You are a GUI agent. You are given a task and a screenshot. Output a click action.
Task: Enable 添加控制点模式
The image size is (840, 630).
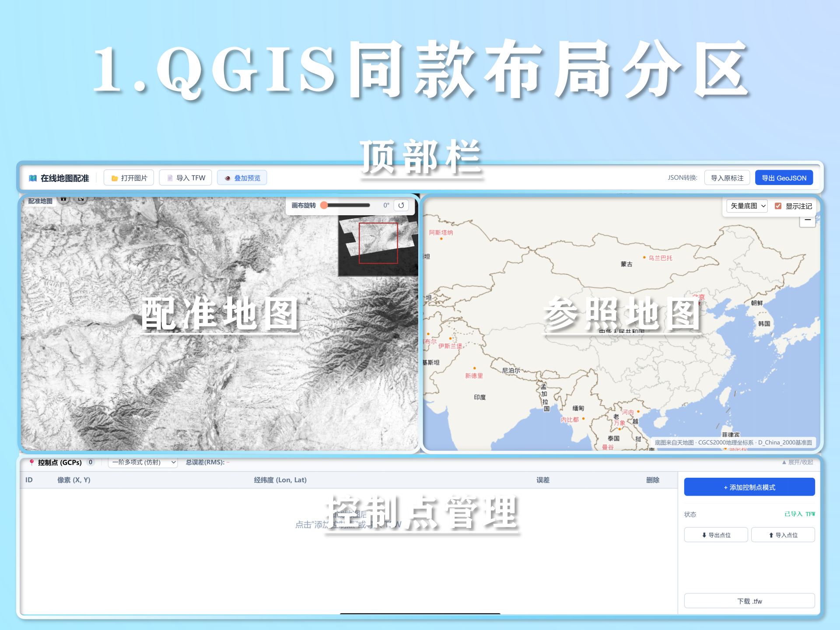pos(749,487)
